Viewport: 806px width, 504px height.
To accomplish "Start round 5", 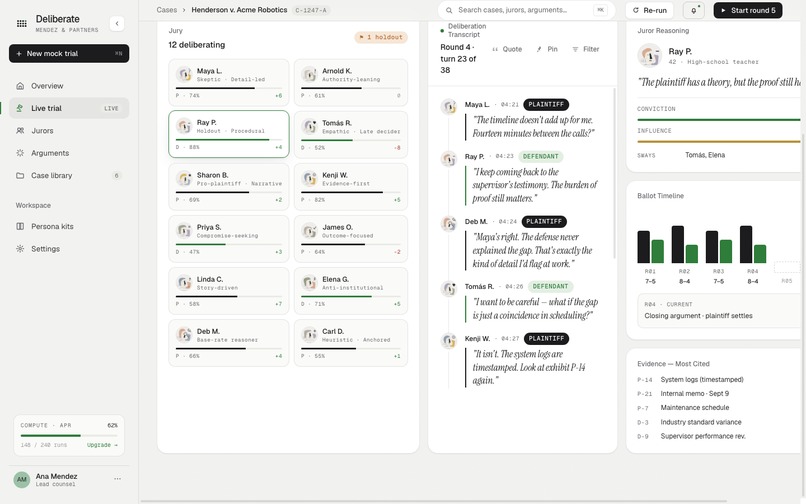I will [748, 10].
